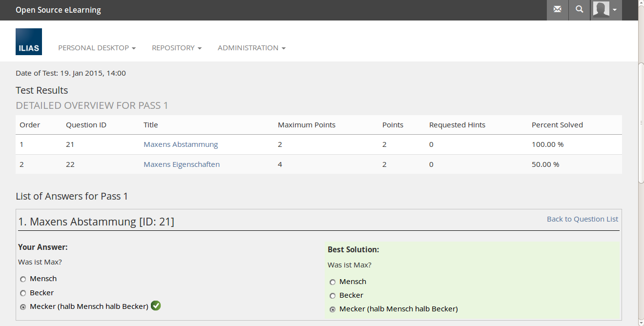Click the user avatar icon

(x=601, y=10)
